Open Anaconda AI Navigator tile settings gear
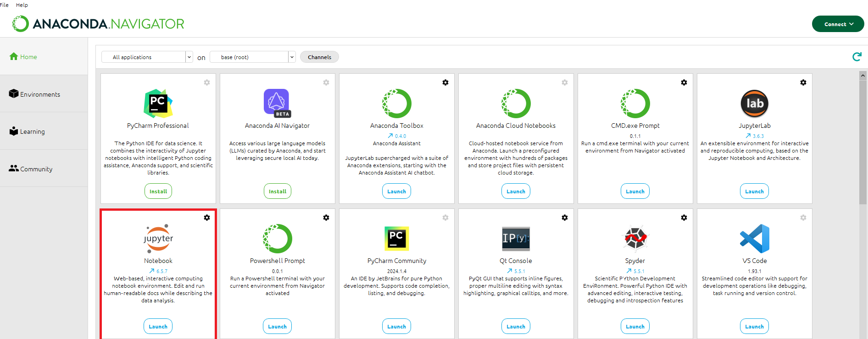 pos(326,82)
